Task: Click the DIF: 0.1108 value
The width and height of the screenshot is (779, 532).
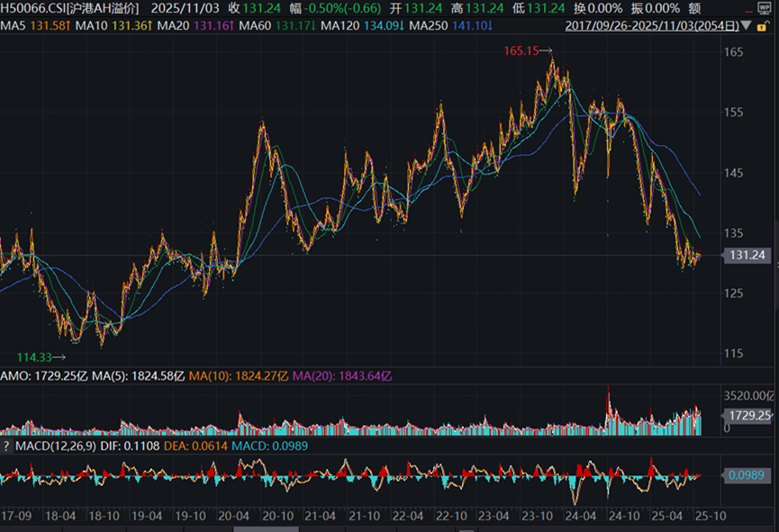Action: pos(130,446)
